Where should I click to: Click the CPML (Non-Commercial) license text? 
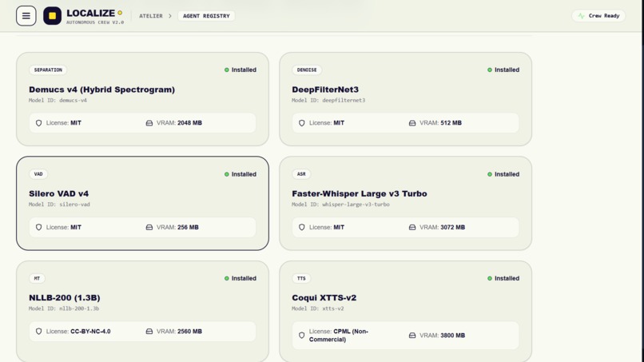(x=339, y=336)
